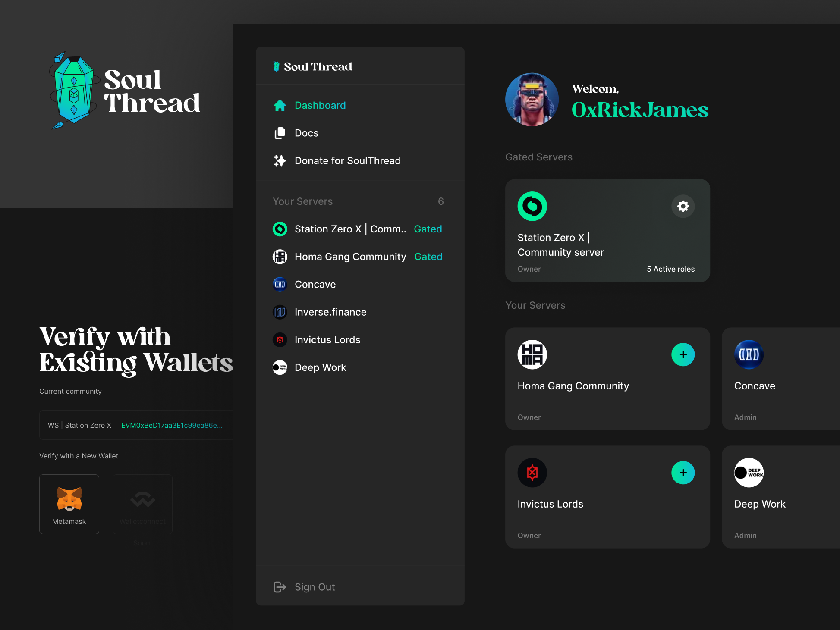
Task: Select Concave server icon in sidebar list
Action: tap(280, 284)
